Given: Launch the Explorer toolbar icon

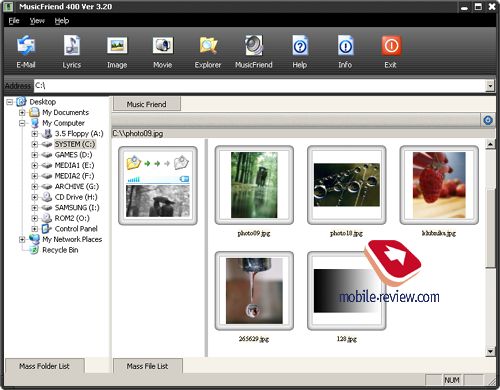Looking at the screenshot, I should click(208, 45).
